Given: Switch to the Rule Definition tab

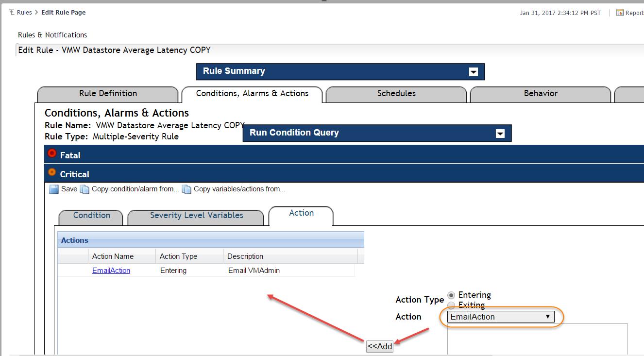Looking at the screenshot, I should (108, 94).
